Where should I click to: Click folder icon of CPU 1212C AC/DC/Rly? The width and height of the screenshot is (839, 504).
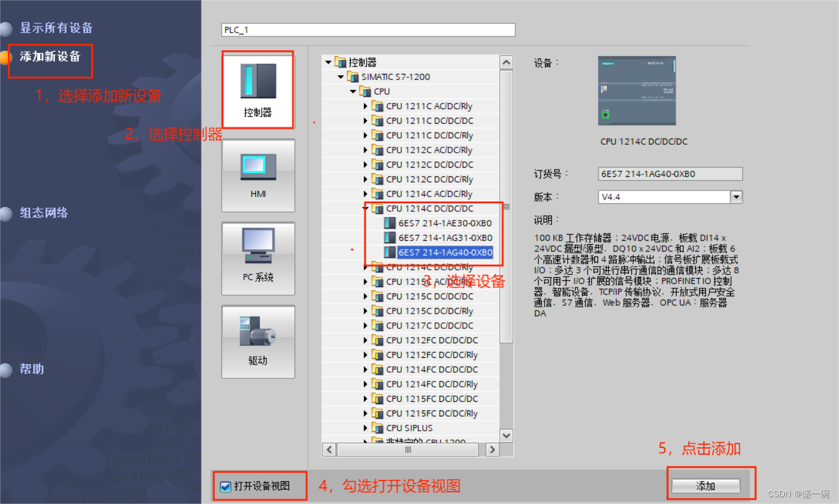tap(377, 150)
